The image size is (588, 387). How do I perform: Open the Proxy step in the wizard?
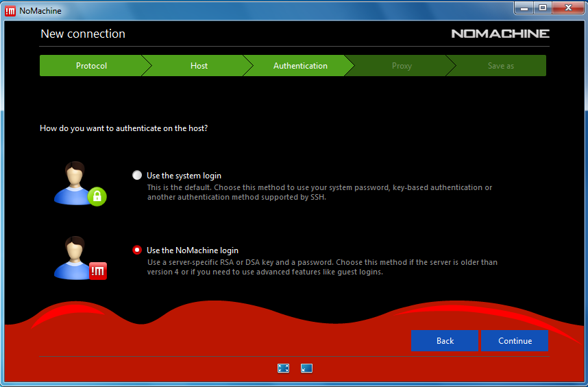point(402,66)
